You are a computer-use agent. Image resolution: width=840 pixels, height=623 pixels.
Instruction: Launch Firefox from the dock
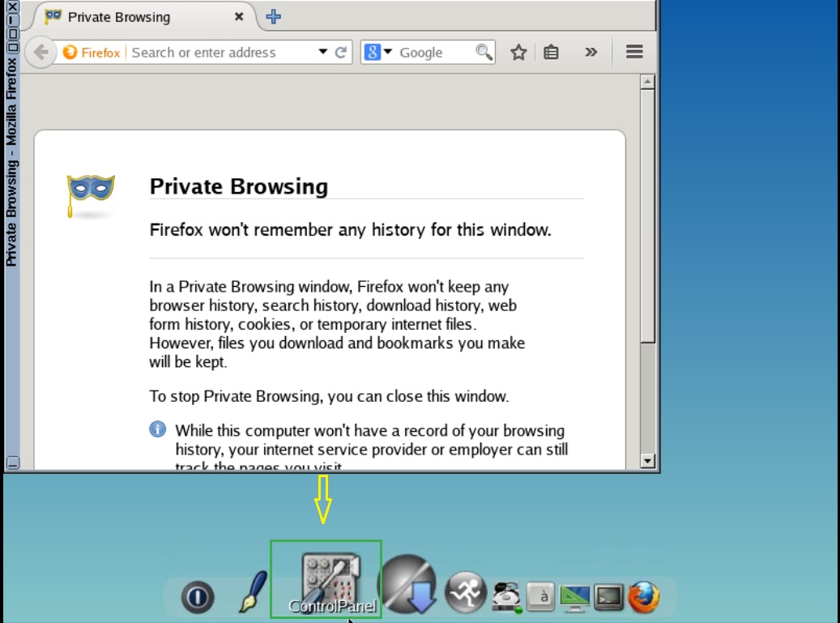tap(643, 597)
